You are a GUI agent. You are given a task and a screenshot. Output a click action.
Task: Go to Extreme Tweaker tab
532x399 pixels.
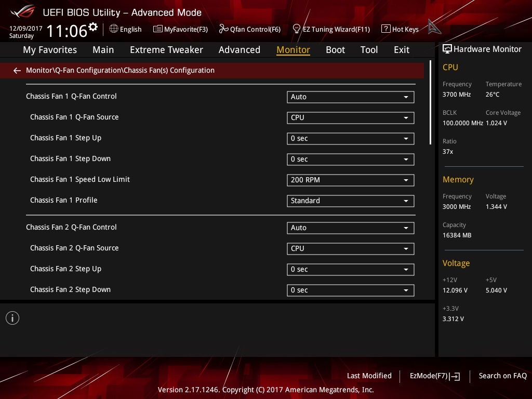[x=166, y=50]
